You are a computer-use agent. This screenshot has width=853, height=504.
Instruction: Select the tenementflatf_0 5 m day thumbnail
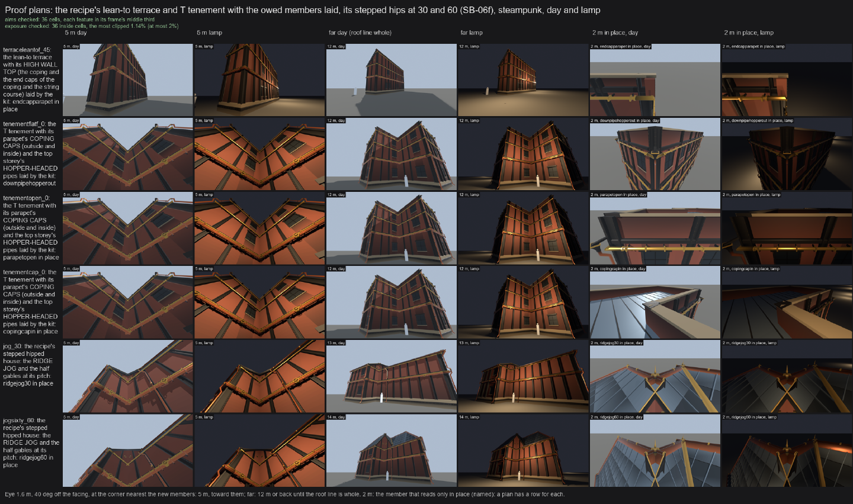click(128, 154)
